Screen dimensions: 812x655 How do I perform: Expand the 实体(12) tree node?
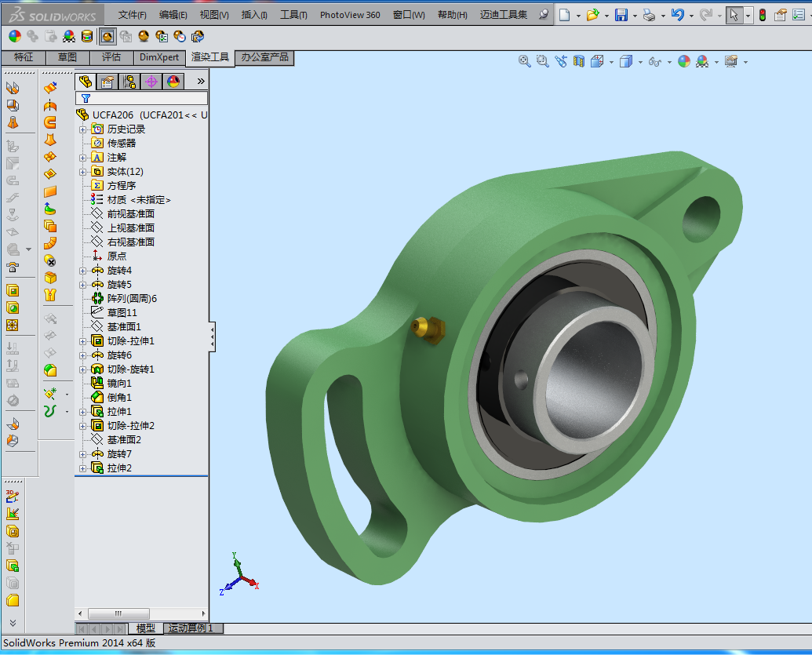pos(83,172)
